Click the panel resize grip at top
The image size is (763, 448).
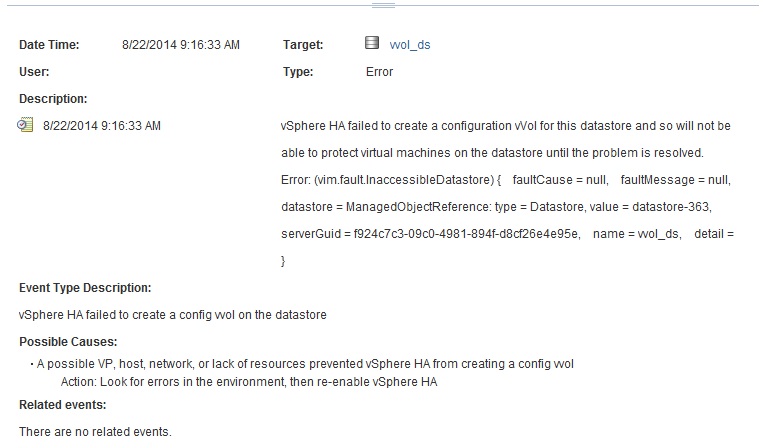(382, 5)
